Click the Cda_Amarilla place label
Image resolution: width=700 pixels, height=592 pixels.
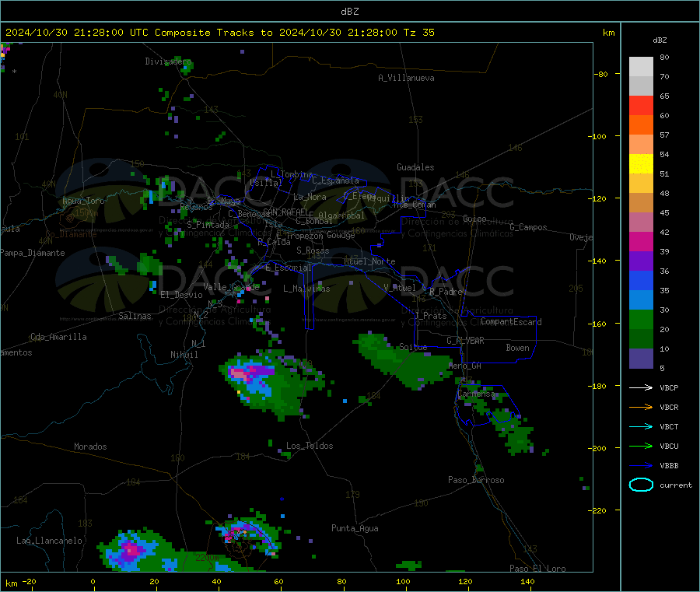(58, 337)
